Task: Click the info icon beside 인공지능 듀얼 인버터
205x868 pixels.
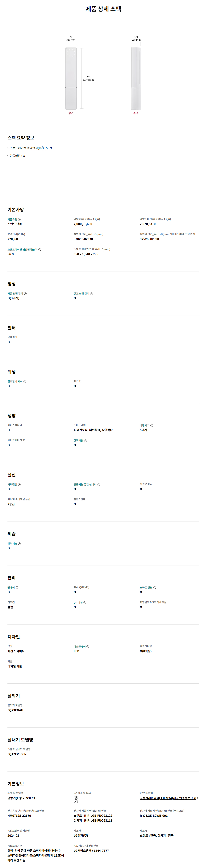Action: click(x=98, y=485)
